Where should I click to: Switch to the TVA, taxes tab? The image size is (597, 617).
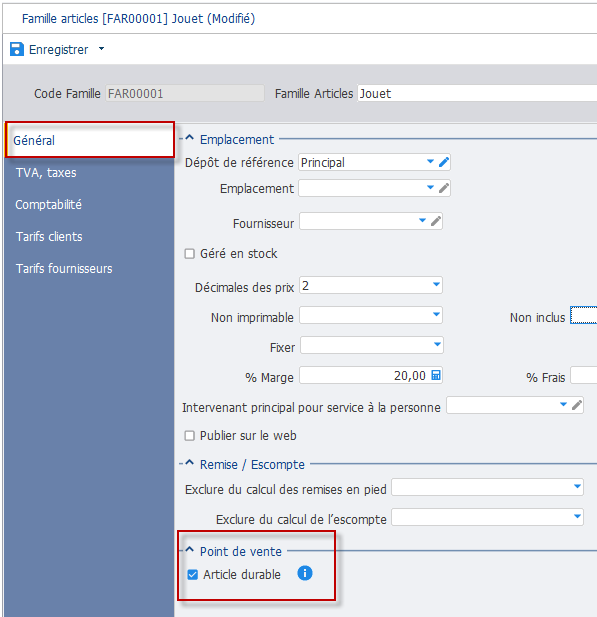click(46, 173)
